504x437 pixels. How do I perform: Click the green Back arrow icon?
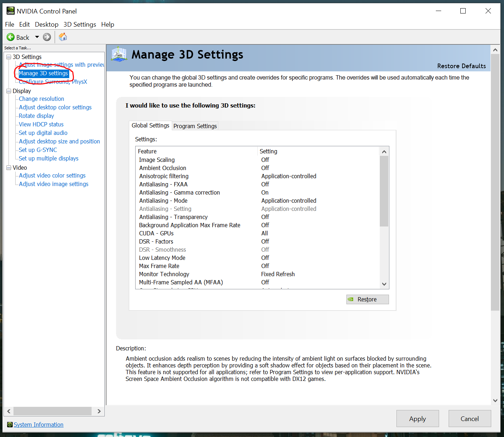[x=11, y=37]
